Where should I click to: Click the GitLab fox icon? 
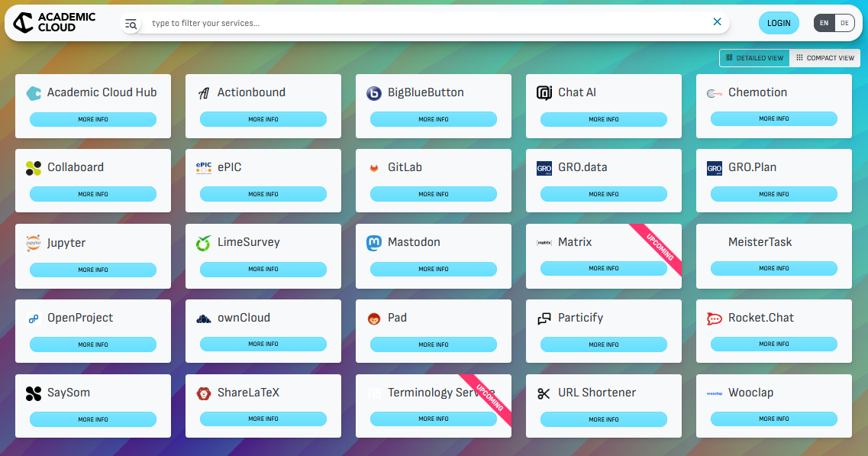click(374, 168)
